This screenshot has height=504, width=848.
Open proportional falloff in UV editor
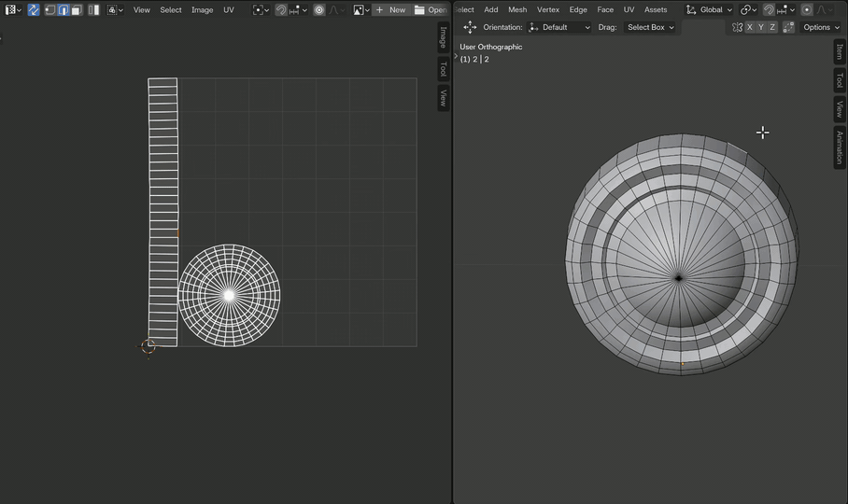tap(336, 9)
